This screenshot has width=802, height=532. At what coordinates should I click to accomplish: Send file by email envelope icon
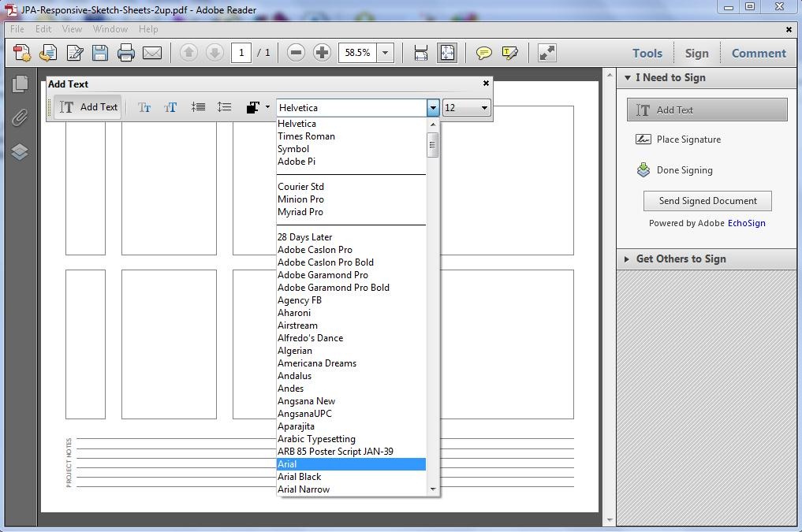[152, 53]
